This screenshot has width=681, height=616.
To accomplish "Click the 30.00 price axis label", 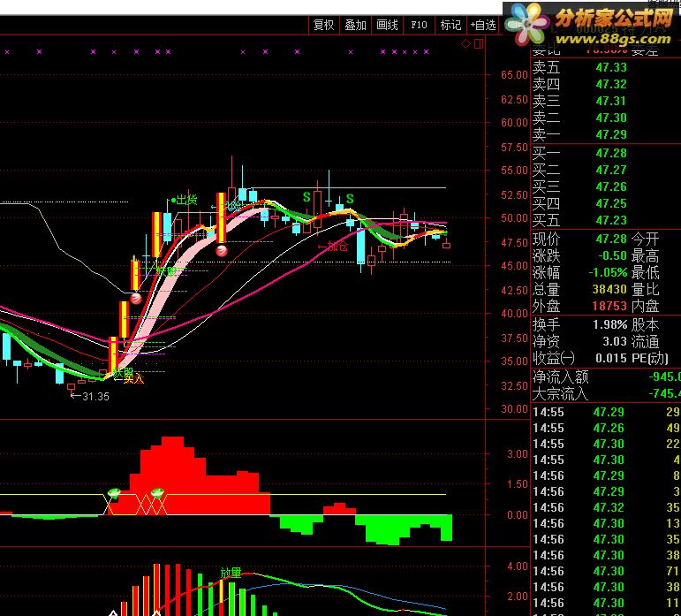I will pyautogui.click(x=514, y=409).
